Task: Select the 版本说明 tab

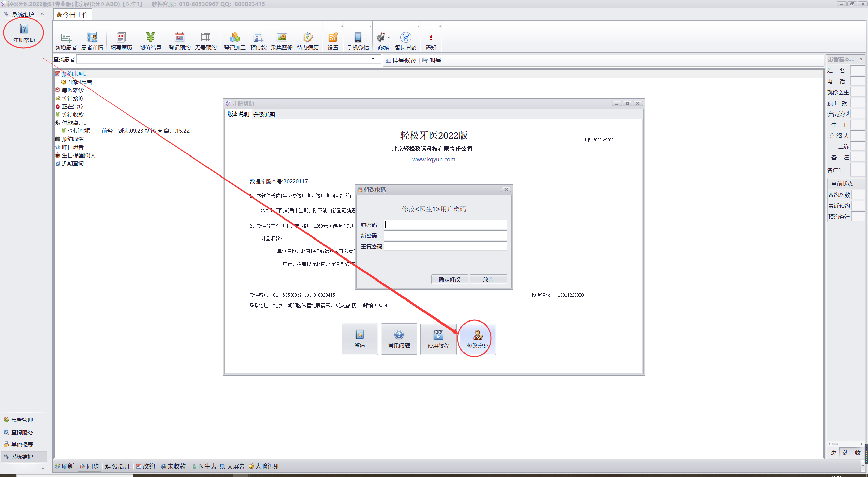Action: [238, 114]
